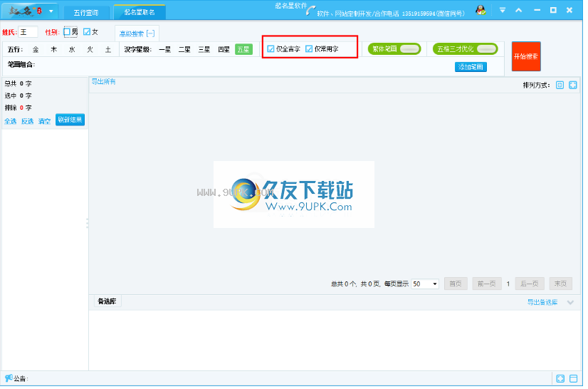Viewport: 588px width, 389px height.
Task: Select the 水 five-element option
Action: click(73, 50)
